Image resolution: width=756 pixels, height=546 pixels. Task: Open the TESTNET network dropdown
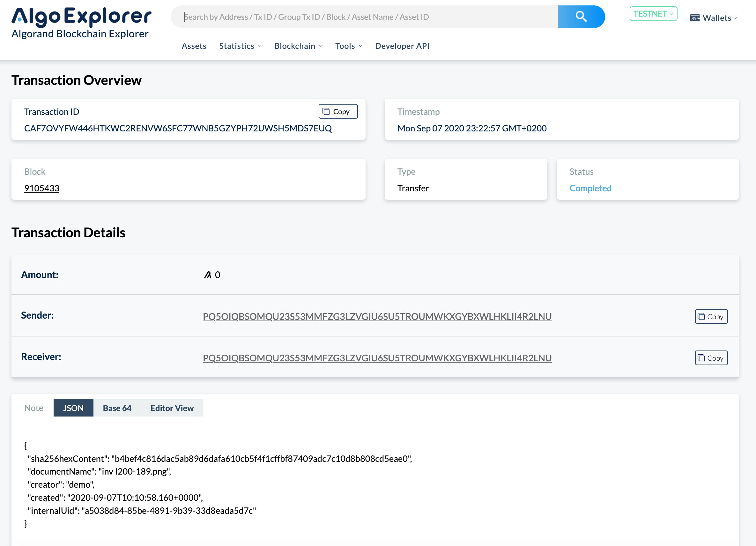[x=653, y=14]
